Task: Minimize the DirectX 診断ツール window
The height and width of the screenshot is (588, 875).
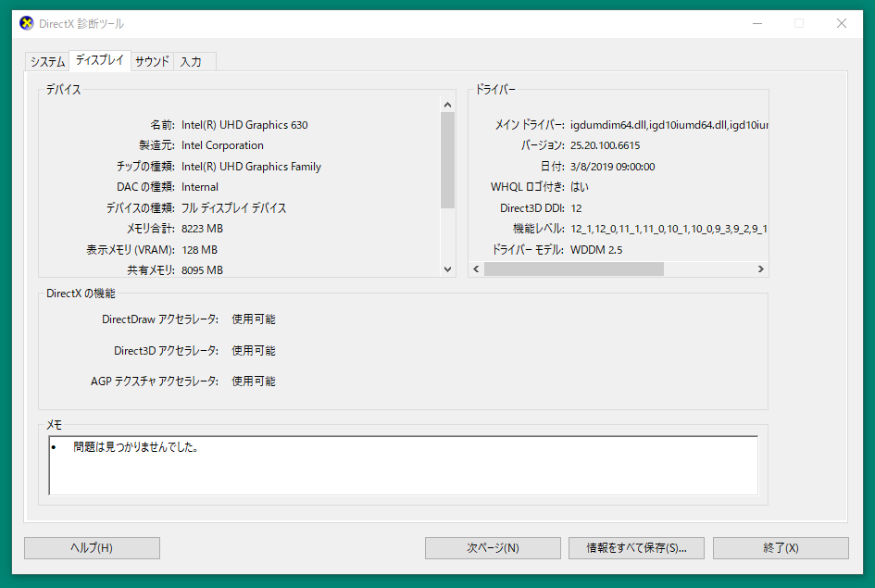Action: tap(756, 24)
